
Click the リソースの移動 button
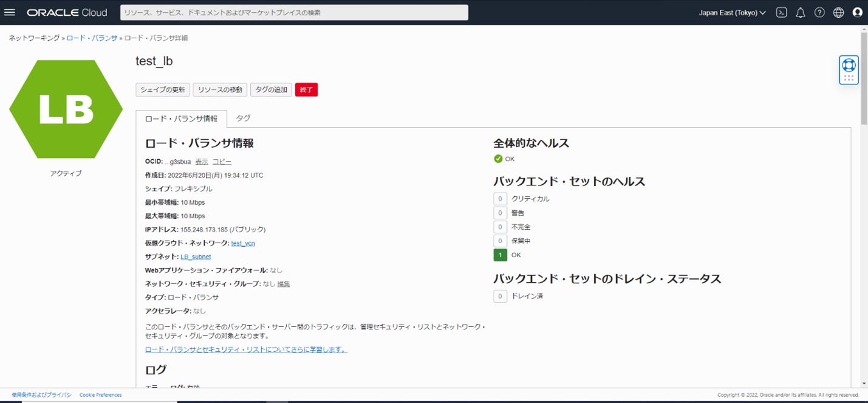coord(220,90)
